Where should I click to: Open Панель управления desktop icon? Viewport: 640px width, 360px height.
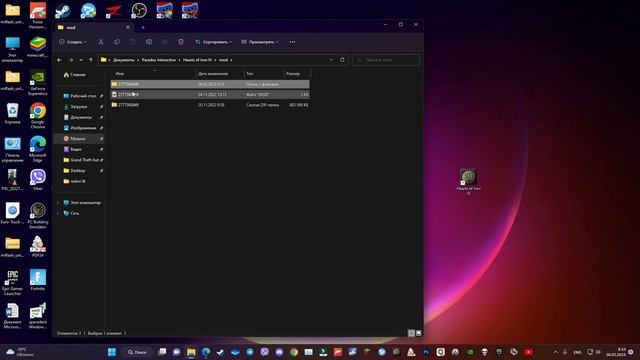coord(12,150)
